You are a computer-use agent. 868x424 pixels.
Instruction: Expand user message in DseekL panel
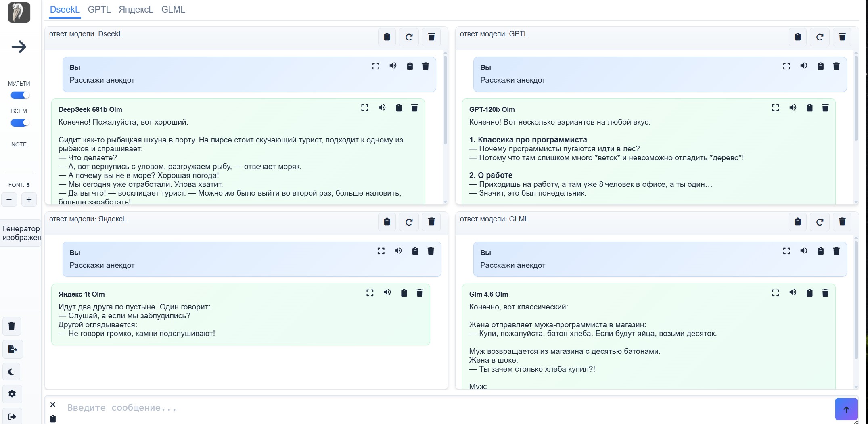(376, 66)
